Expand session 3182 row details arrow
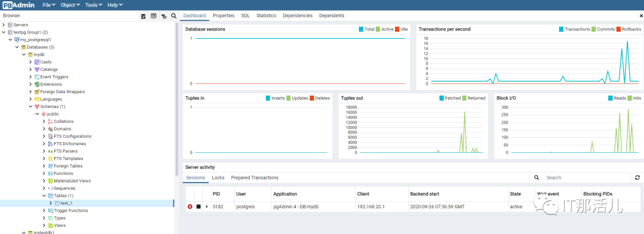Screen dimensions: 644x234 (x=206, y=207)
